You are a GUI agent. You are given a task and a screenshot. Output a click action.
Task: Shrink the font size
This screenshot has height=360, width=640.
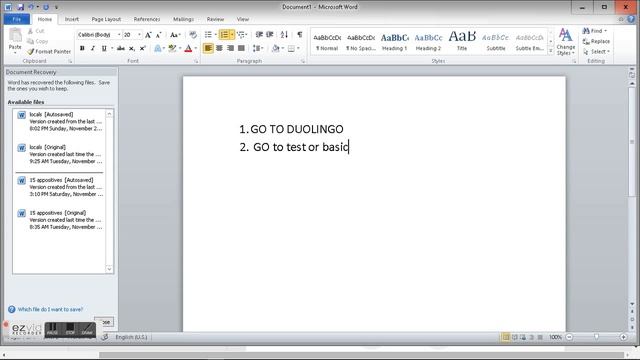coord(159,35)
